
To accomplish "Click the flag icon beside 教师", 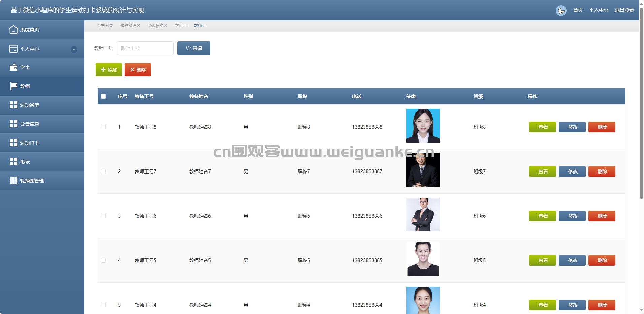I will pyautogui.click(x=13, y=86).
